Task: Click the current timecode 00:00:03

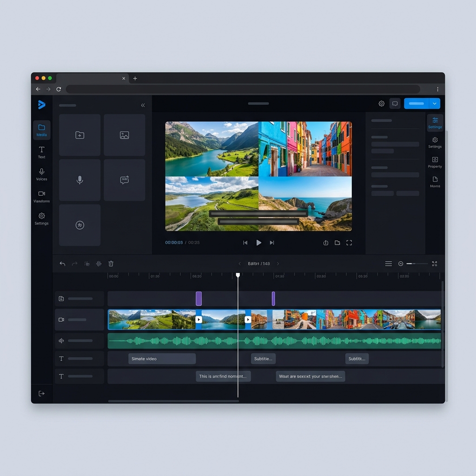Action: point(174,243)
